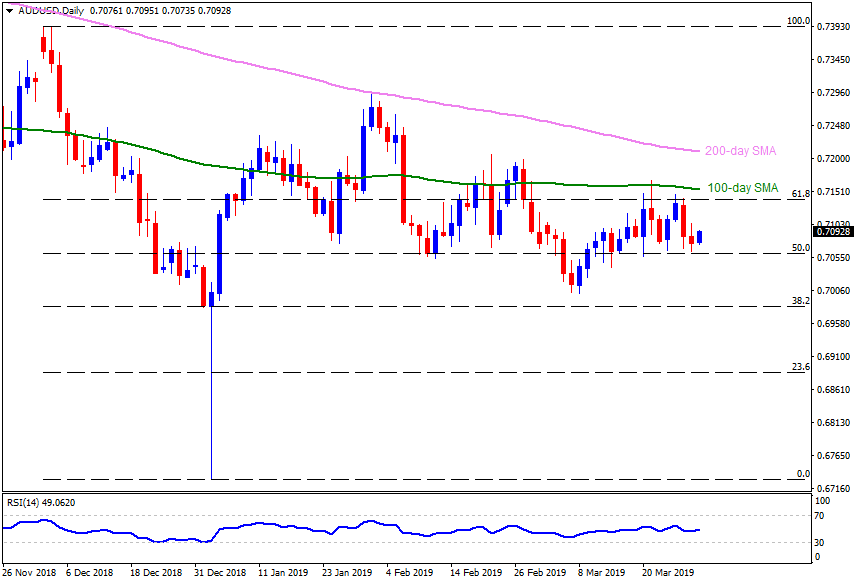Click the 0.72000 price axis label
This screenshot has height=584, width=857.
833,159
